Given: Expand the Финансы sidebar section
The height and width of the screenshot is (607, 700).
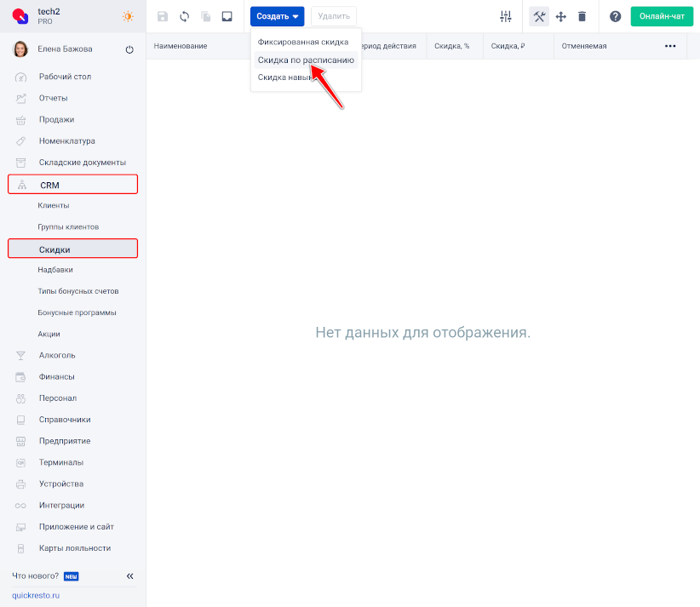Looking at the screenshot, I should [57, 376].
